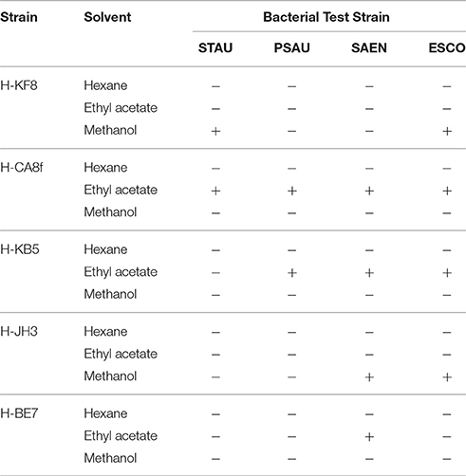The image size is (466, 476).
Task: Select the H-KB5 strain label
Action: (20, 249)
